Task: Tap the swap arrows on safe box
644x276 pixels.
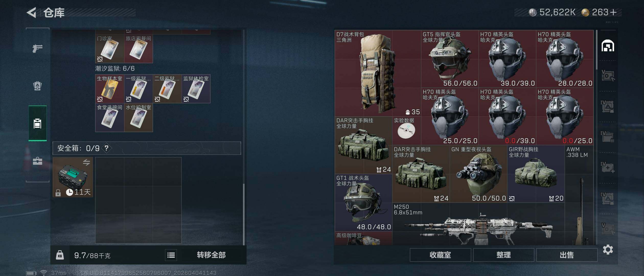Action: point(86,162)
